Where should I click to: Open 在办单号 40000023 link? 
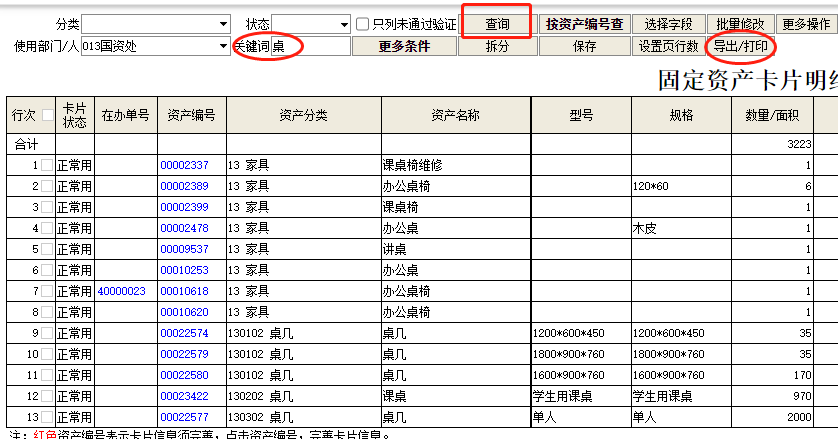[122, 291]
